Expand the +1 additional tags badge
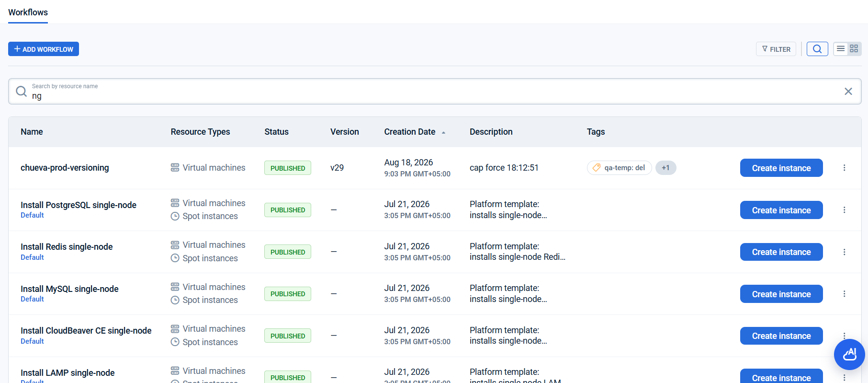Screen dimensions: 868x383 point(665,168)
